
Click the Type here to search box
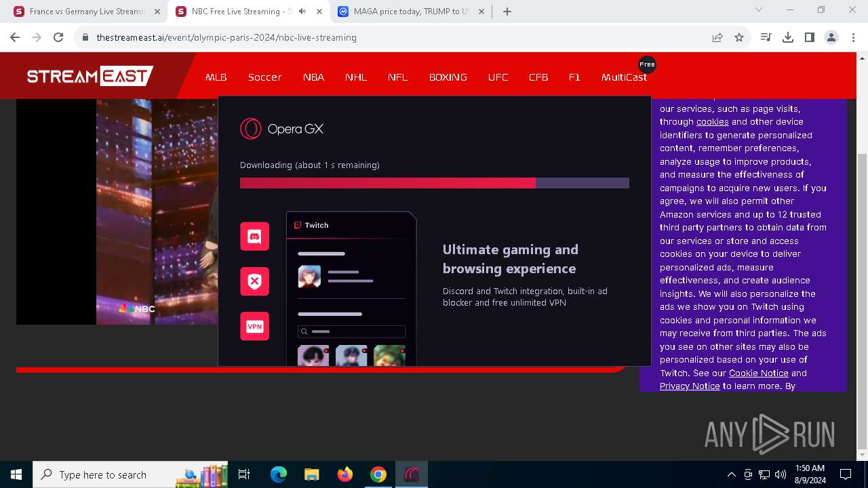tap(131, 474)
